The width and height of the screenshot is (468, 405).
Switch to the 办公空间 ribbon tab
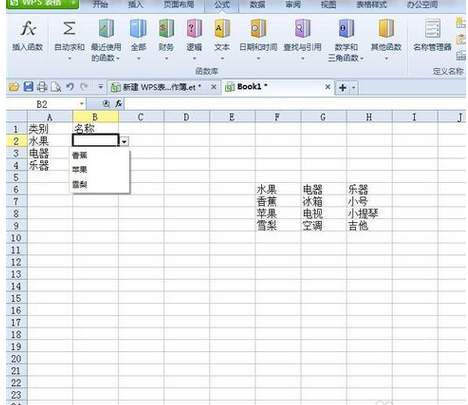point(422,5)
